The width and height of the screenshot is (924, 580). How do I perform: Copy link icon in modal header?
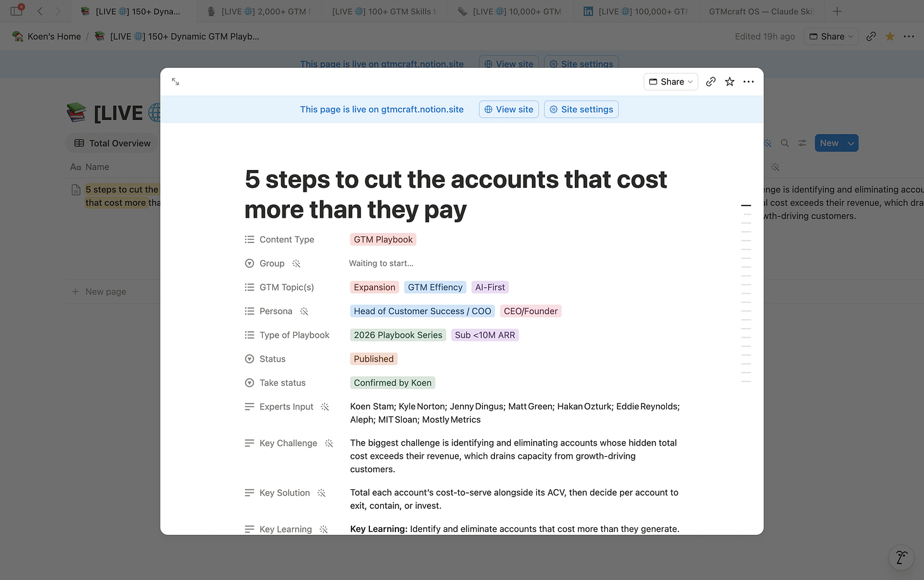point(711,82)
